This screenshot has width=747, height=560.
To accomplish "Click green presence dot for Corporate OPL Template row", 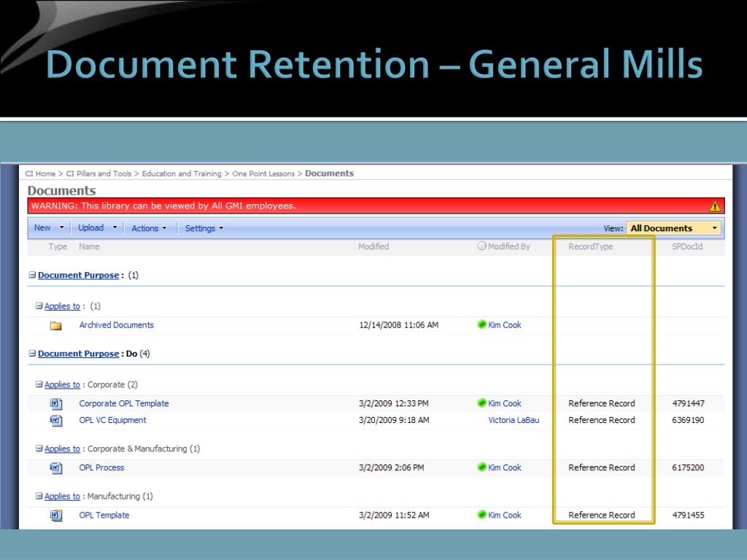I will 481,402.
